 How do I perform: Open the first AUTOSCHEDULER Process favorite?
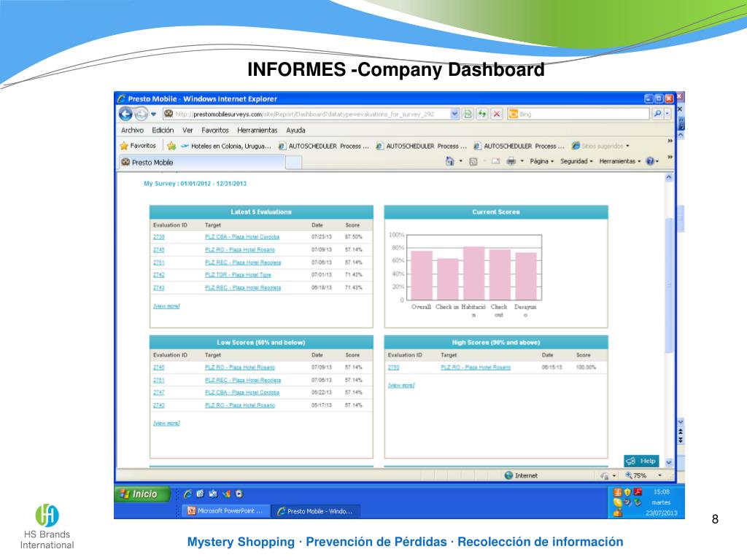[x=324, y=146]
